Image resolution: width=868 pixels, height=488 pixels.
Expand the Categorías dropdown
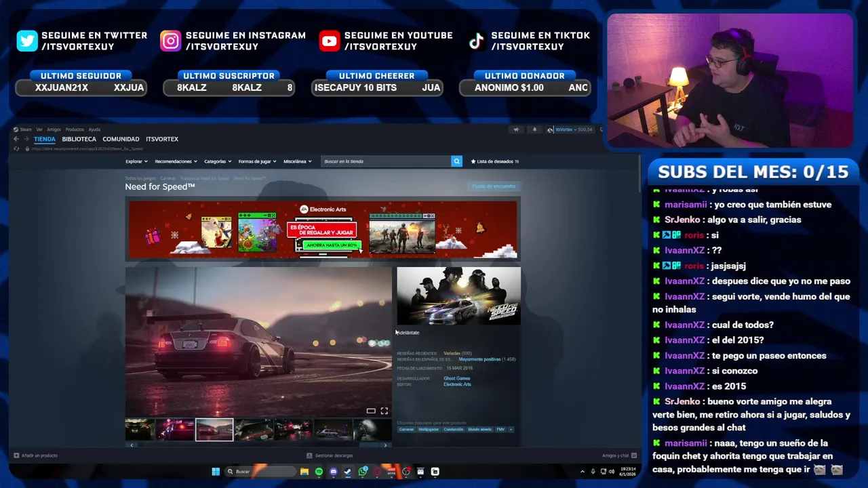point(218,161)
